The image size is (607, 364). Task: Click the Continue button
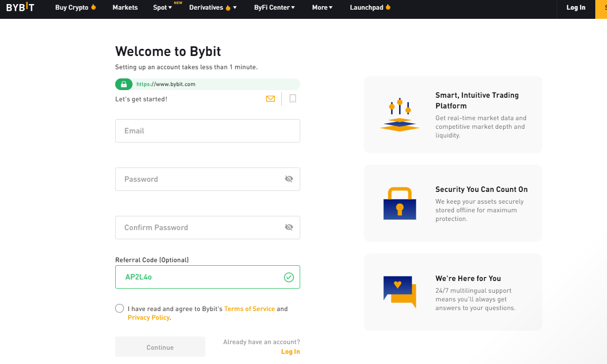click(160, 347)
